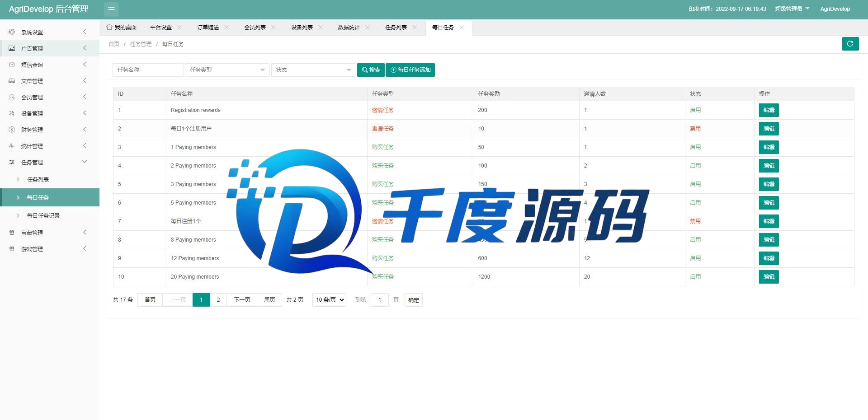
Task: Edit the 1 Paying members row
Action: coord(769,147)
